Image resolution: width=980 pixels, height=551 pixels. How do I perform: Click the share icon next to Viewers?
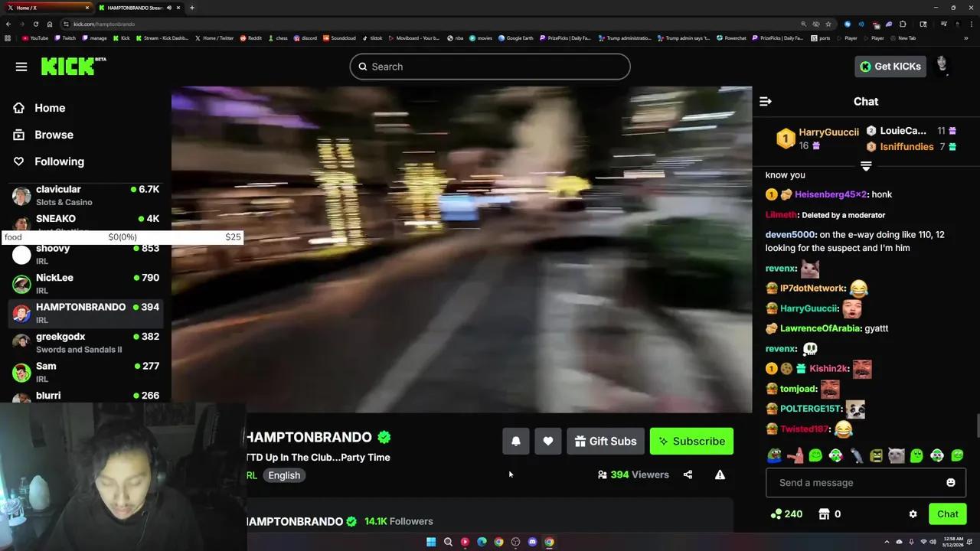[x=688, y=474]
